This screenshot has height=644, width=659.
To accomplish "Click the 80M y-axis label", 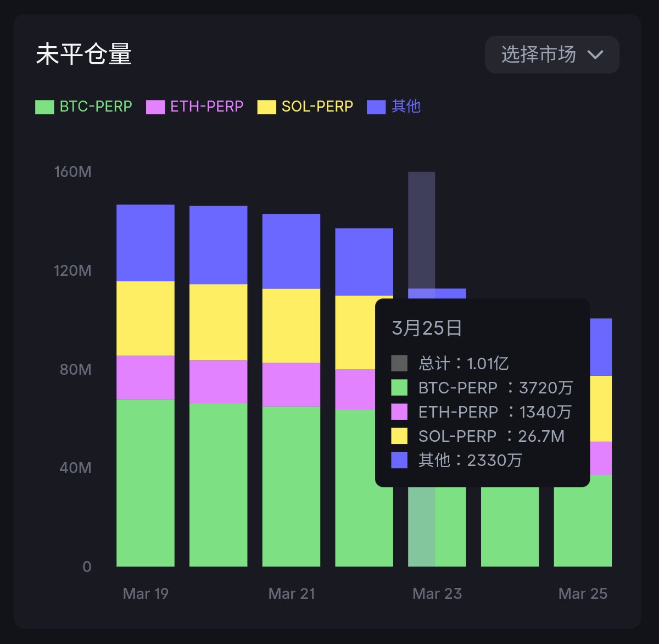I will (75, 369).
